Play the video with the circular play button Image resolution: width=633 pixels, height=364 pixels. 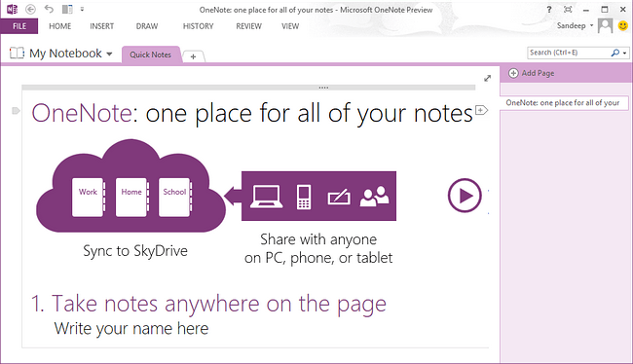coord(465,196)
